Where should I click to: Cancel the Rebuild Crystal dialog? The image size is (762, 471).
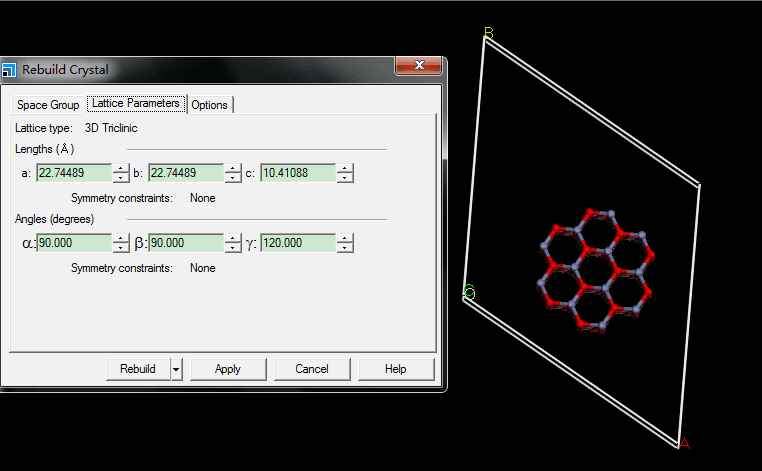click(x=312, y=369)
